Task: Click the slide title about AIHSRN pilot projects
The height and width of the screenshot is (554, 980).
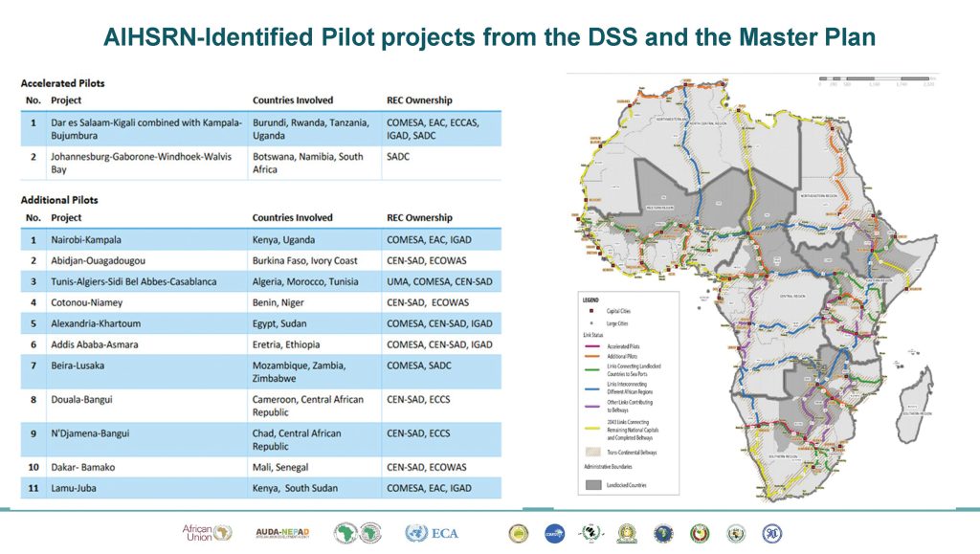Action: 489,37
